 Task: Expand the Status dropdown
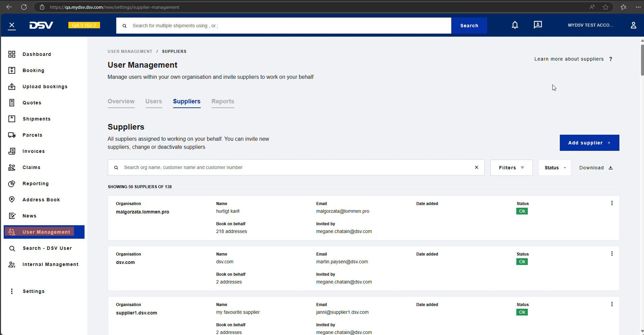tap(554, 168)
